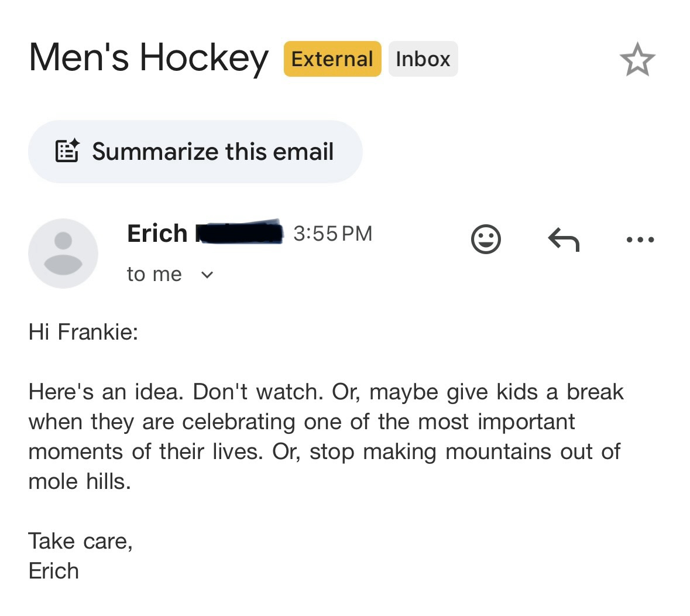Click the sparkle summarize icon
The image size is (690, 616).
(67, 151)
